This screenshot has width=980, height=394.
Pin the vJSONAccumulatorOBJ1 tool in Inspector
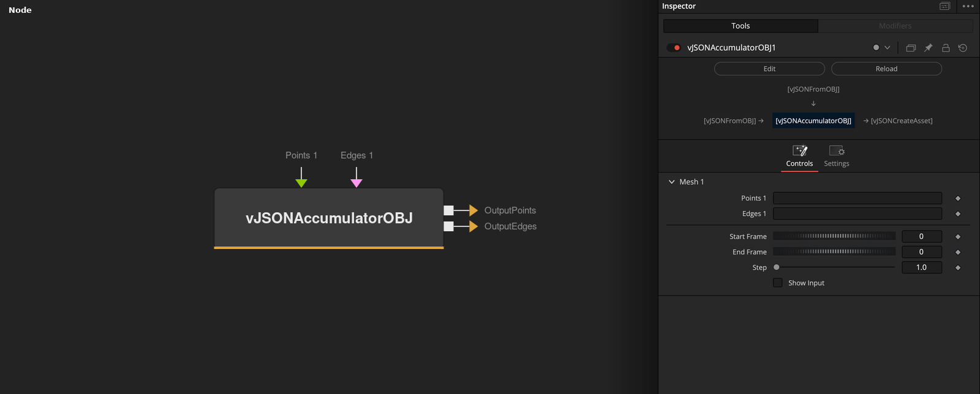(x=929, y=48)
